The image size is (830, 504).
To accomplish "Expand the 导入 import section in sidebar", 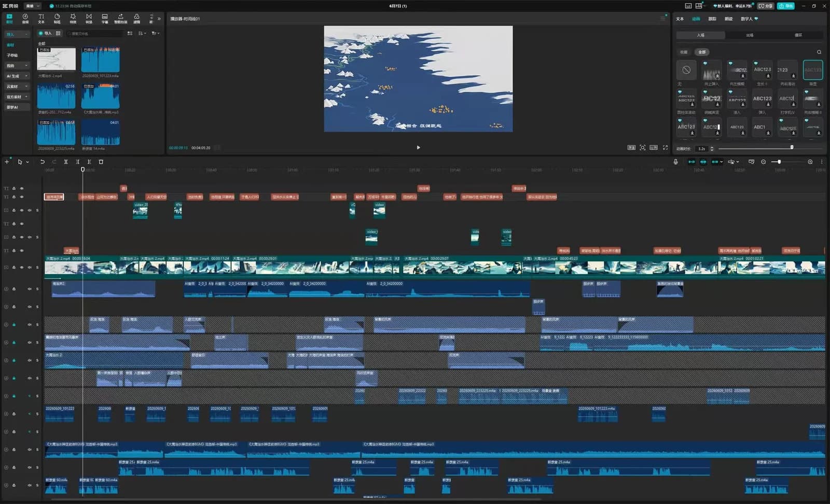I will 17,34.
